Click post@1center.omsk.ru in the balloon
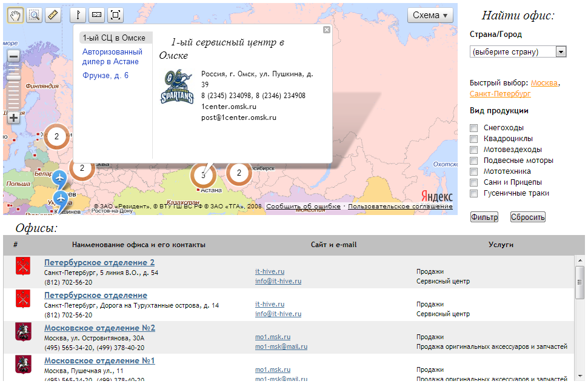 tap(238, 118)
